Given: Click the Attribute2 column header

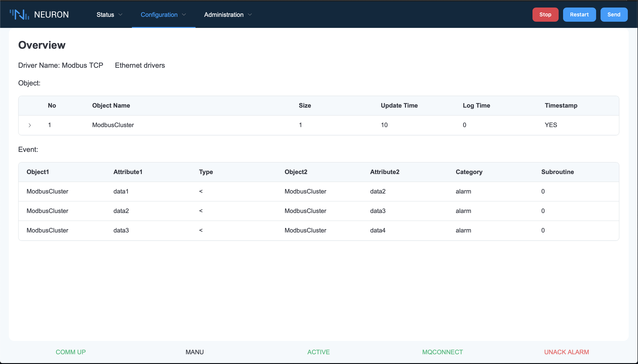Looking at the screenshot, I should click(384, 172).
